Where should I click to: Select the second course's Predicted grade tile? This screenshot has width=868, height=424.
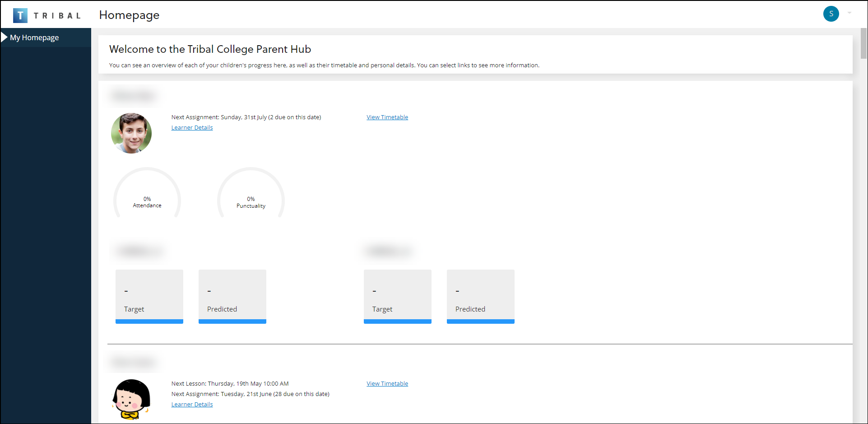pos(481,296)
